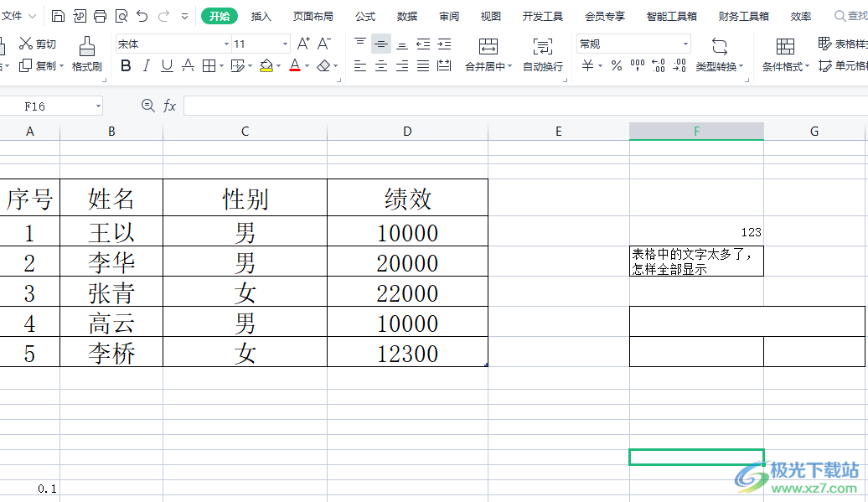This screenshot has height=502, width=868.
Task: Decrease decimal places
Action: click(x=679, y=66)
